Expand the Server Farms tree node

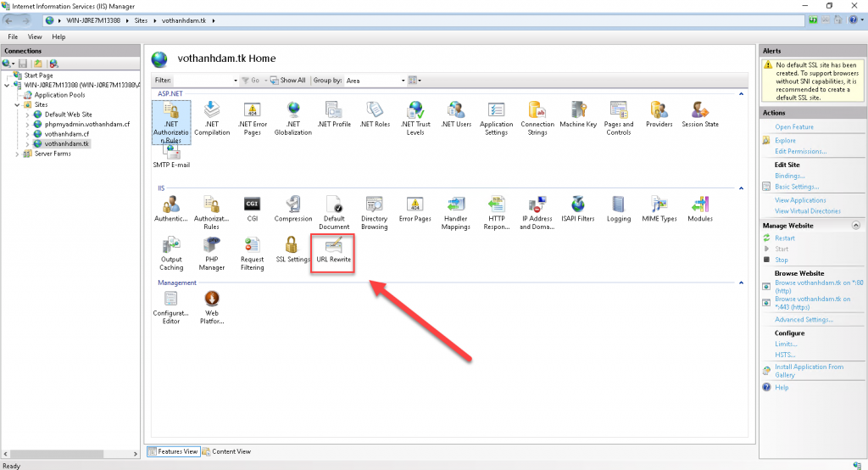[x=18, y=154]
